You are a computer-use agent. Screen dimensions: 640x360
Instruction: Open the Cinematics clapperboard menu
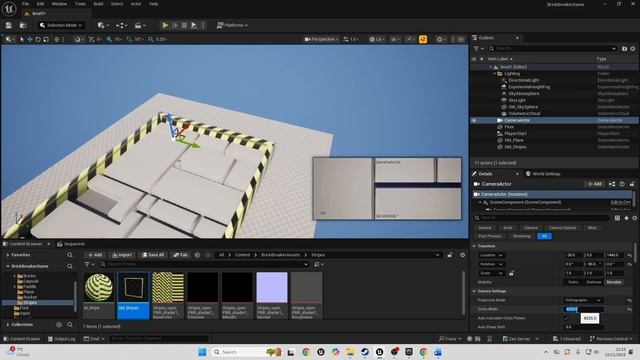tap(140, 25)
